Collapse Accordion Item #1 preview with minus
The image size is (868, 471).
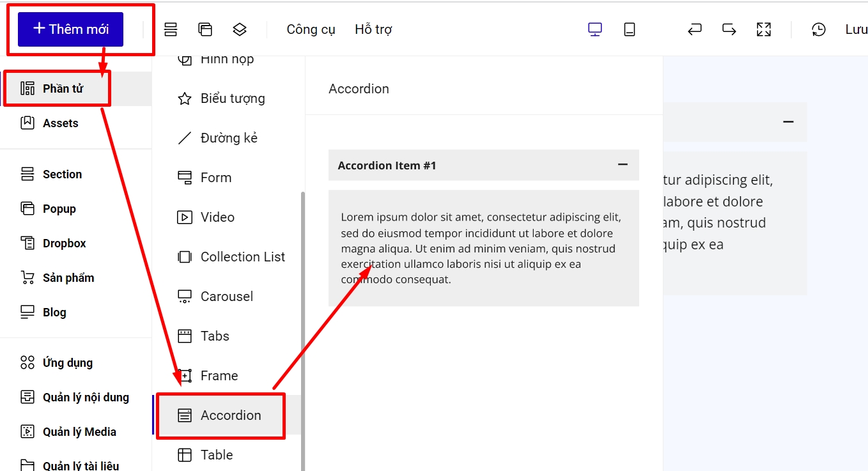[x=623, y=165]
